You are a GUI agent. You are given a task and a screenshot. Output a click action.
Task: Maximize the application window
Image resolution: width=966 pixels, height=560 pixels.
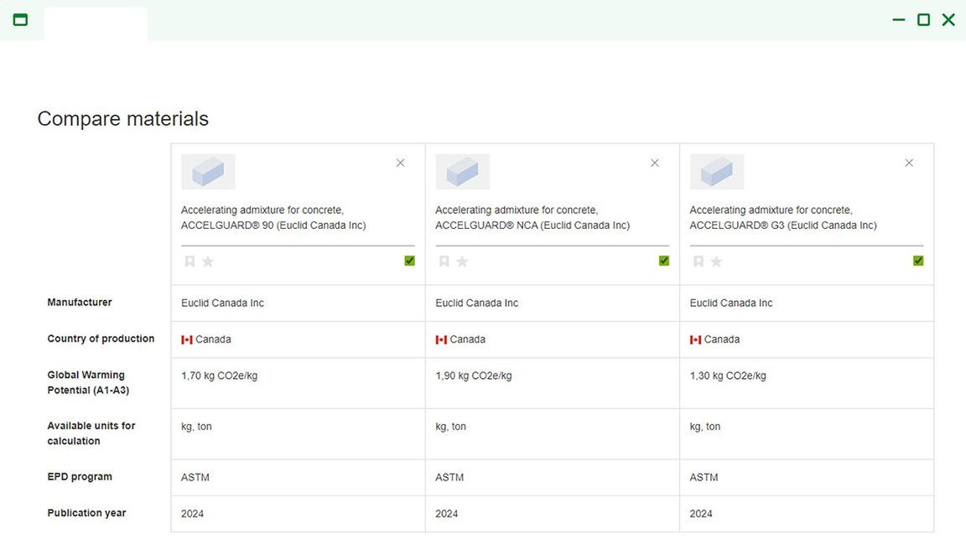point(923,20)
